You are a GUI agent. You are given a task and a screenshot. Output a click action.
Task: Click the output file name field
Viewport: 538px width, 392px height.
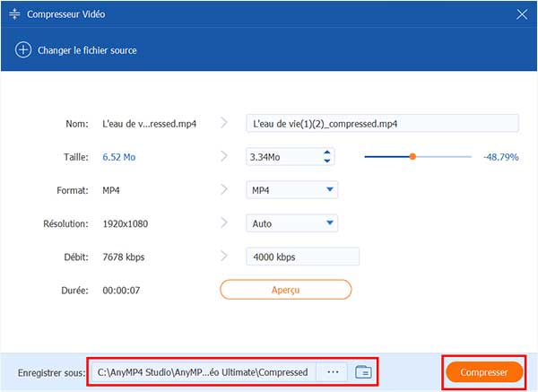click(381, 124)
